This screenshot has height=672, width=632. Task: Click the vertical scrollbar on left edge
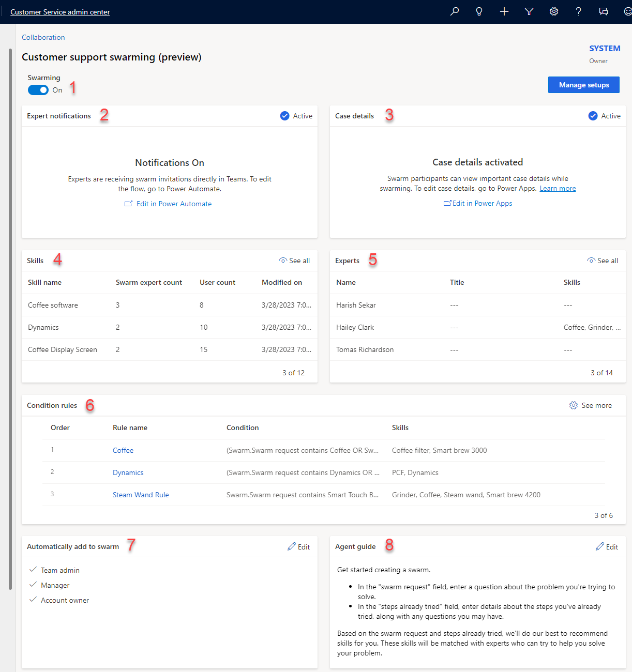click(10, 310)
